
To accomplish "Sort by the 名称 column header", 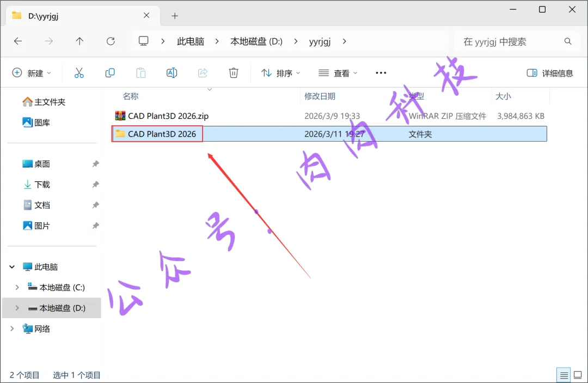I will click(131, 96).
